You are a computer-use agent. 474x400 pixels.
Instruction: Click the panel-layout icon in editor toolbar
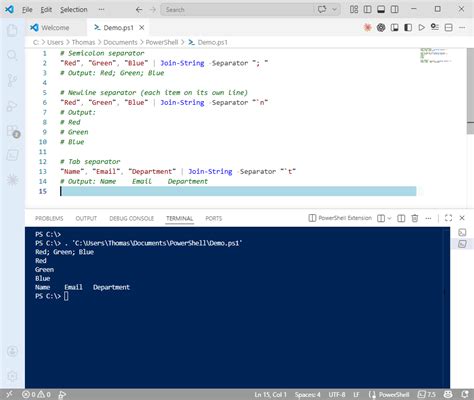click(x=395, y=27)
